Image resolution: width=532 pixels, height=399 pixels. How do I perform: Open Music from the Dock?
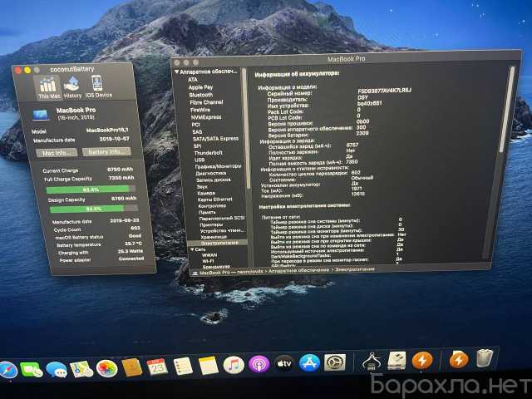click(x=234, y=365)
